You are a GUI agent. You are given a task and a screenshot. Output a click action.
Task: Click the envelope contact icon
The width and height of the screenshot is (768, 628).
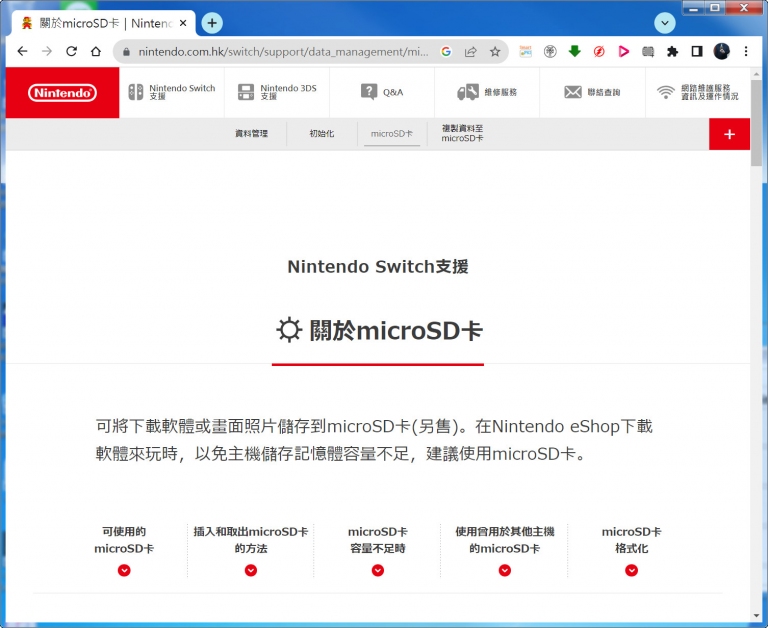pyautogui.click(x=573, y=92)
